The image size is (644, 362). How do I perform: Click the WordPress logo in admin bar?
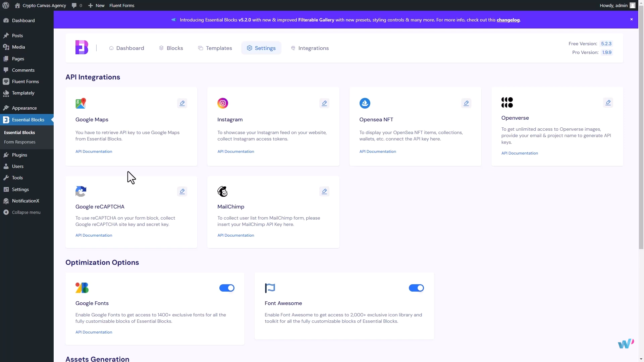coord(5,5)
